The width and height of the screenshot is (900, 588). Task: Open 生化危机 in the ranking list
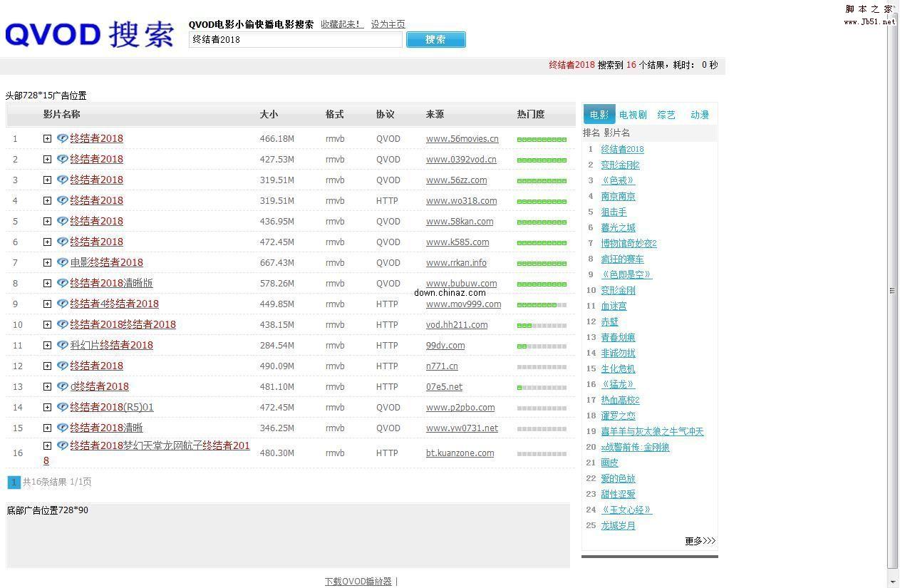(618, 368)
